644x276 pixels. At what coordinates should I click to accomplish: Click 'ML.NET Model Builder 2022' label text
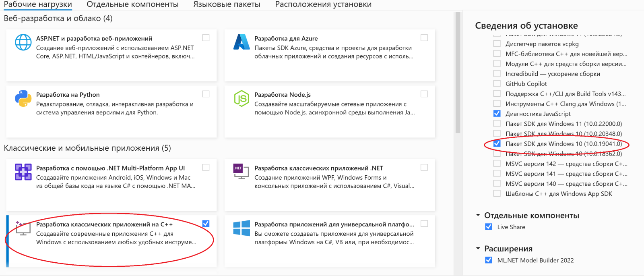click(x=536, y=260)
